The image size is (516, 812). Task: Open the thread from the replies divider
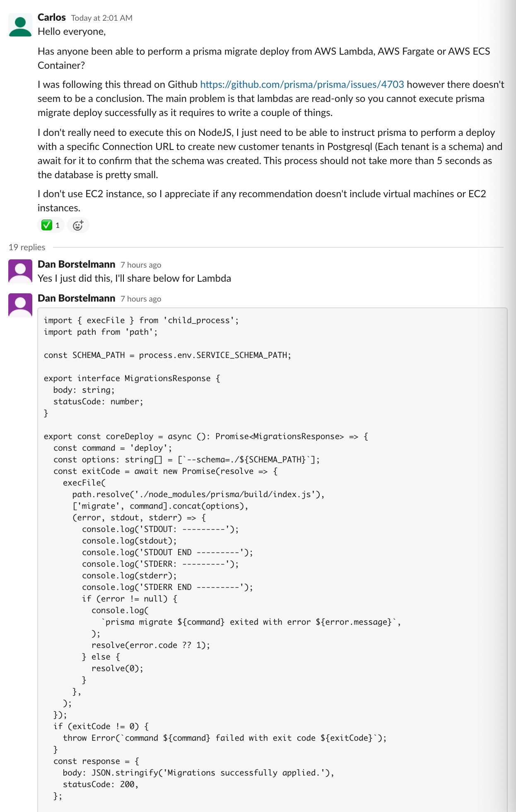(x=27, y=247)
